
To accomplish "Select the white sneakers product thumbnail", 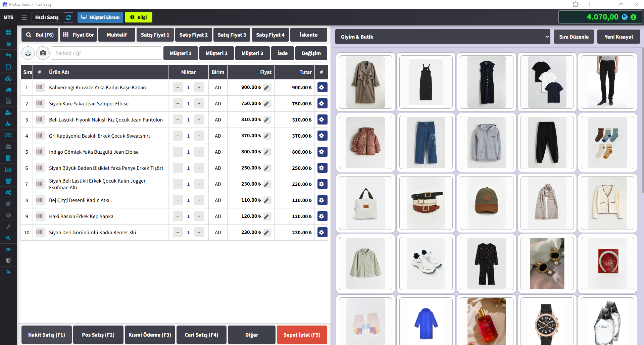I will click(x=426, y=263).
